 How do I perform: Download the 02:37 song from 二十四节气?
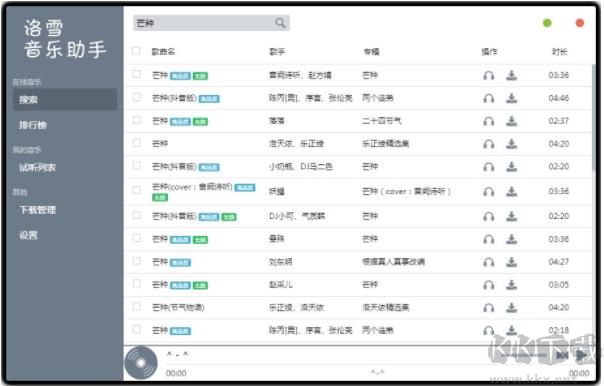[x=512, y=121]
